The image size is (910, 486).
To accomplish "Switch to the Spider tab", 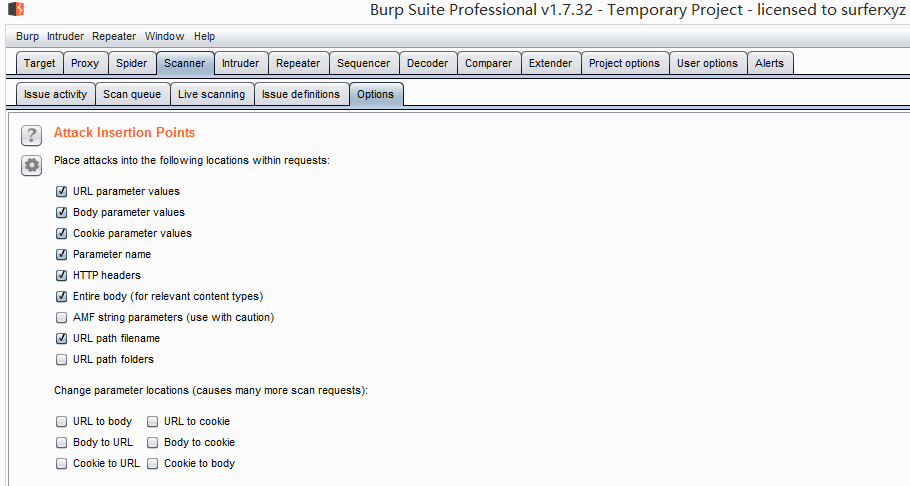I will point(132,63).
